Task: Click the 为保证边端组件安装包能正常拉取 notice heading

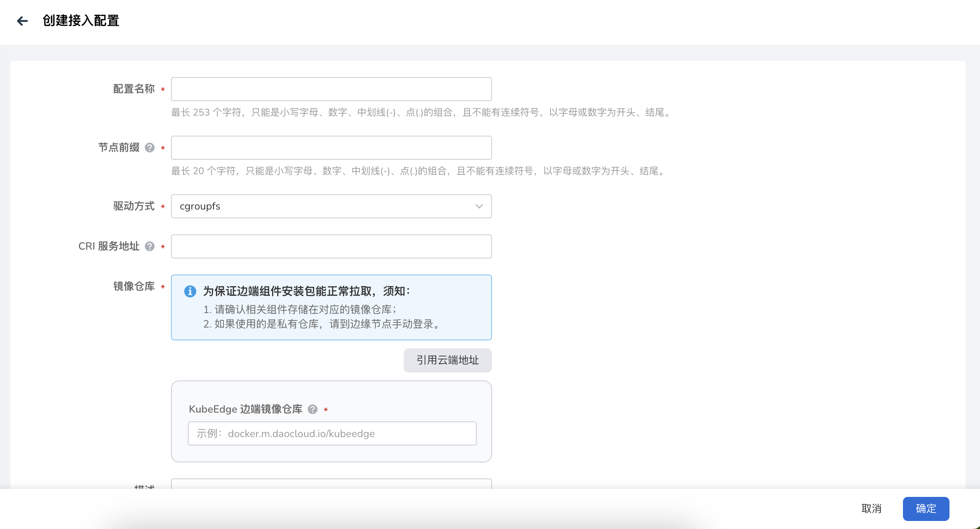Action: 306,291
